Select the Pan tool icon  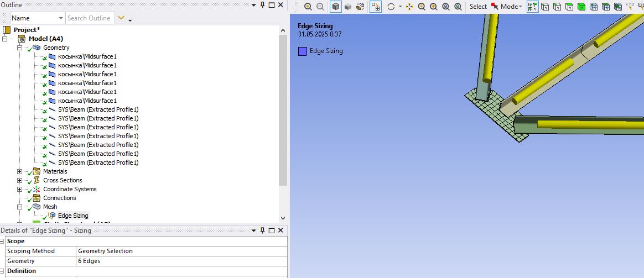click(409, 7)
